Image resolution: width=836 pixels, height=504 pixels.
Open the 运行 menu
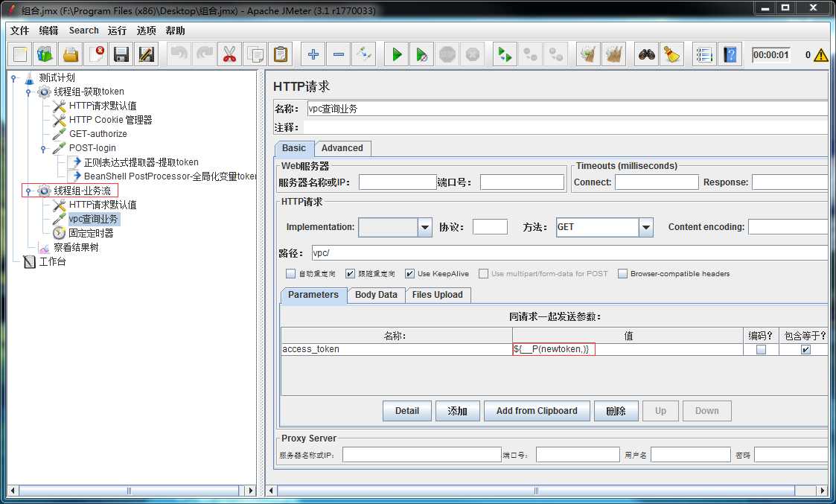[118, 31]
